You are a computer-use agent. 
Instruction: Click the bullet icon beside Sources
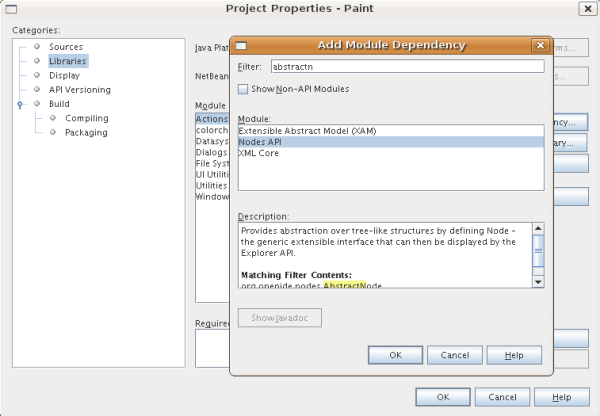click(37, 47)
